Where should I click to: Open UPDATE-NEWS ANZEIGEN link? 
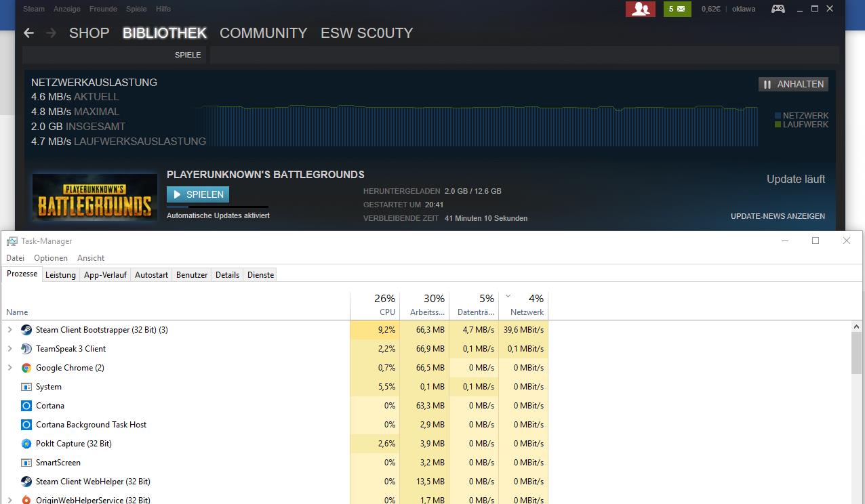(778, 216)
